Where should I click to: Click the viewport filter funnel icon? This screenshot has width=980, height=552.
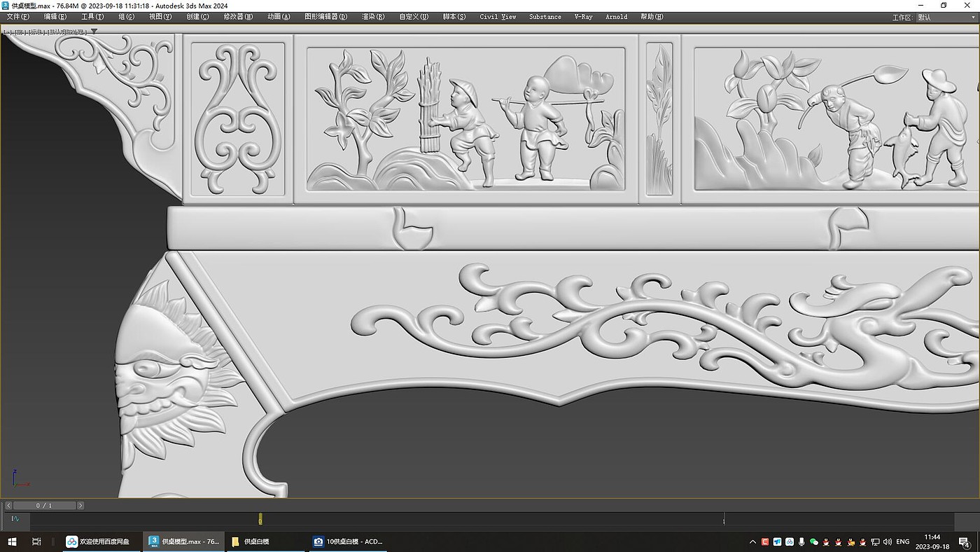click(x=94, y=31)
